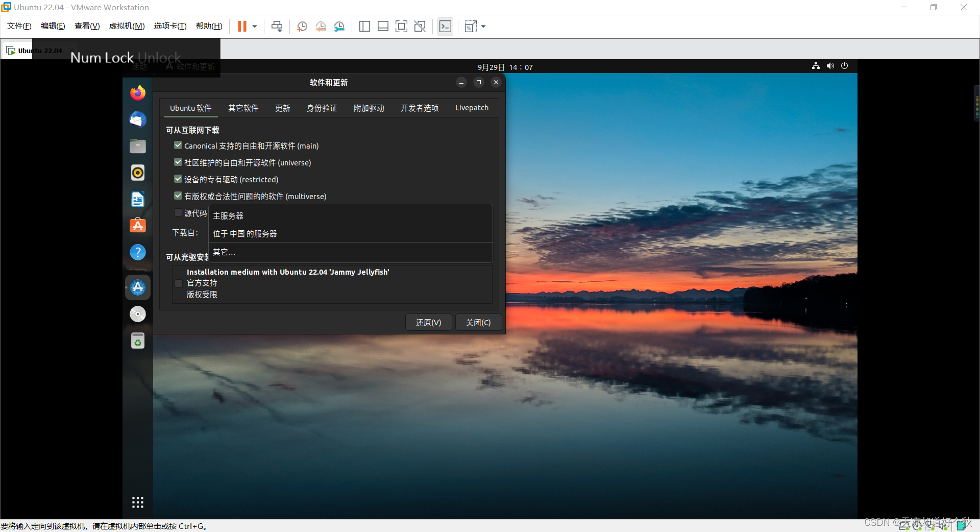Open the VMware console view icon
The image size is (980, 532).
coord(445,27)
